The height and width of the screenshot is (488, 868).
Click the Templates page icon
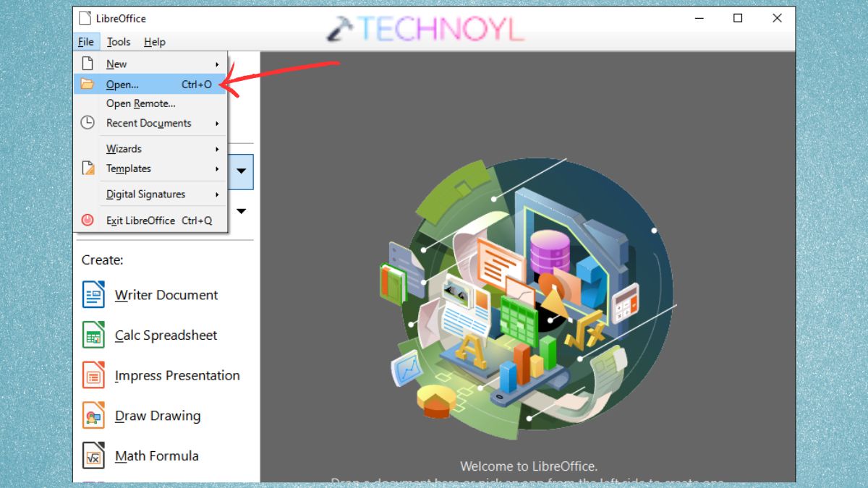[88, 168]
